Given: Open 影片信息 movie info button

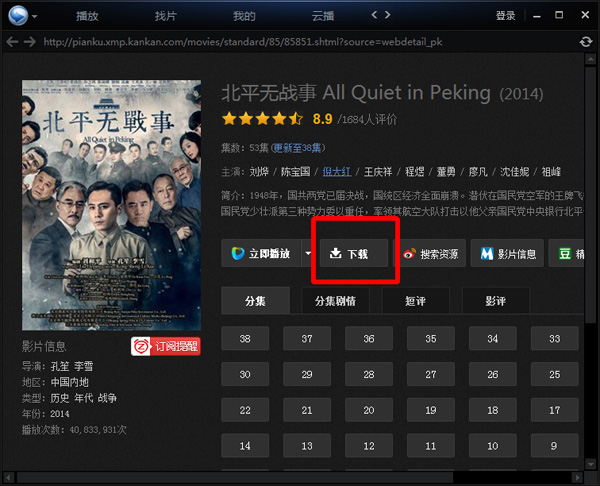Looking at the screenshot, I should pyautogui.click(x=508, y=254).
